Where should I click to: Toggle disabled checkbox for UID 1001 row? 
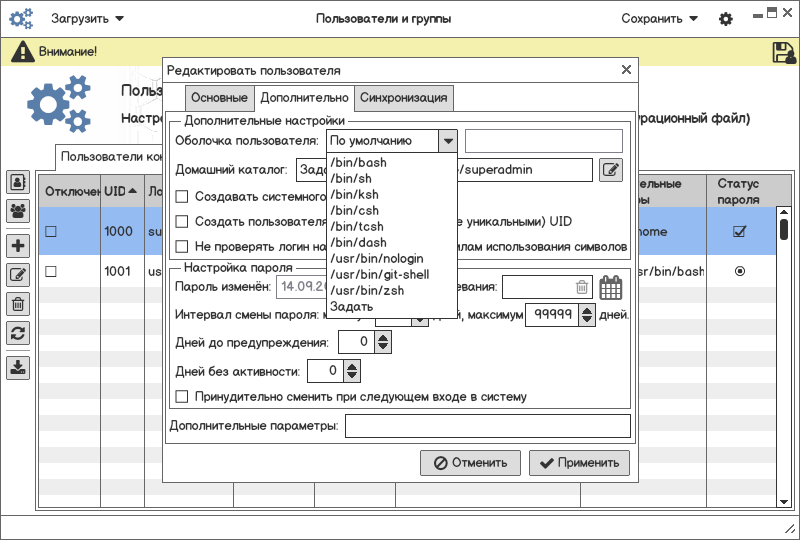point(51,271)
